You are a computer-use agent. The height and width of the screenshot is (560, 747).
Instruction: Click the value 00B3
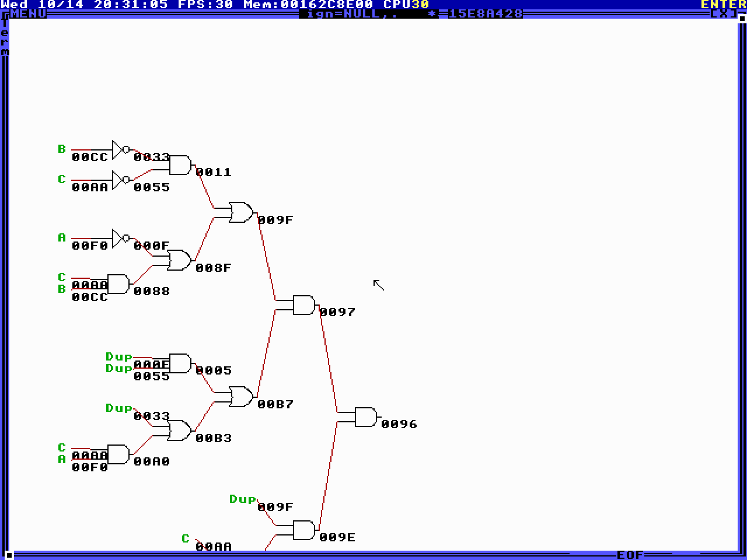[214, 438]
